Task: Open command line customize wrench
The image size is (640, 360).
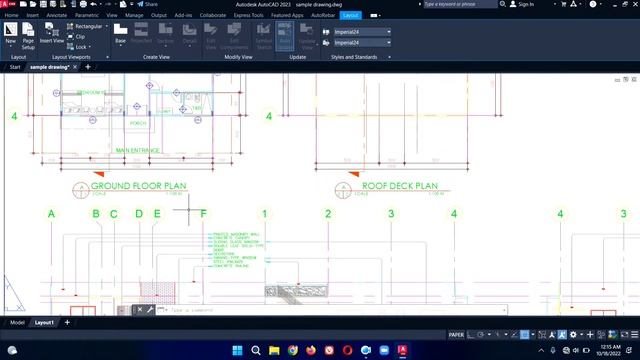Action: (x=150, y=310)
